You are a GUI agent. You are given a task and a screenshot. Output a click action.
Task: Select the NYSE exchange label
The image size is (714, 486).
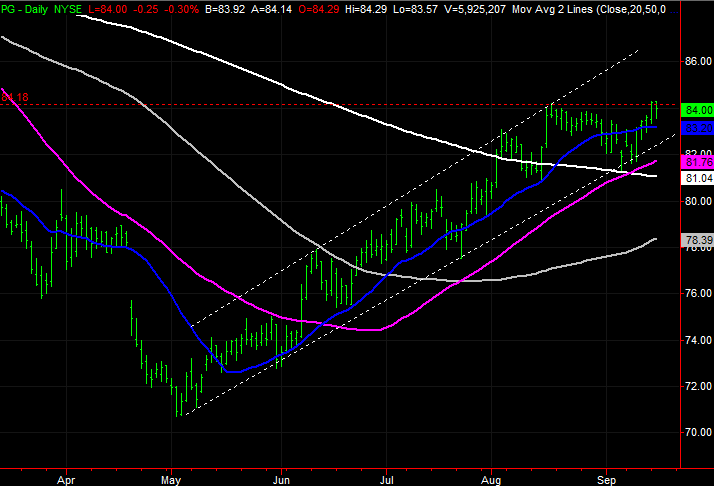tap(68, 9)
